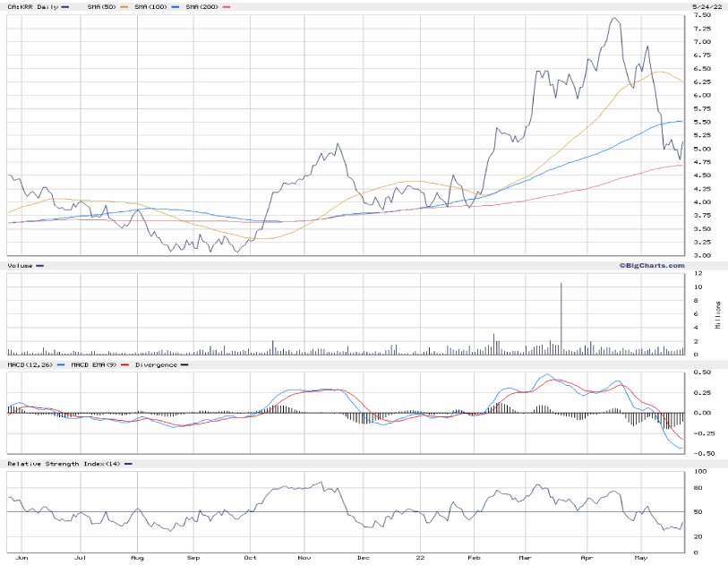
Task: Click the Oct label on time axis
Action: point(249,557)
